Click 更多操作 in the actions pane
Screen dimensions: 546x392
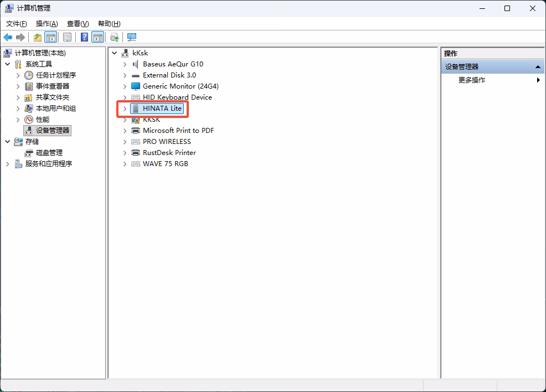point(472,80)
